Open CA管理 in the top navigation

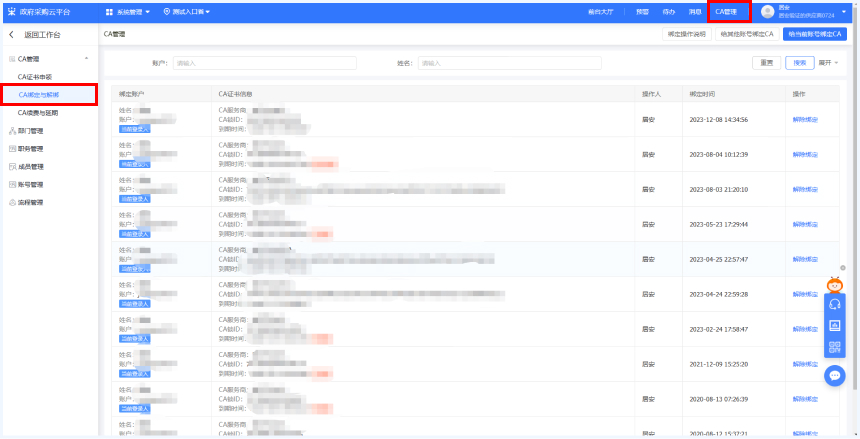729,12
